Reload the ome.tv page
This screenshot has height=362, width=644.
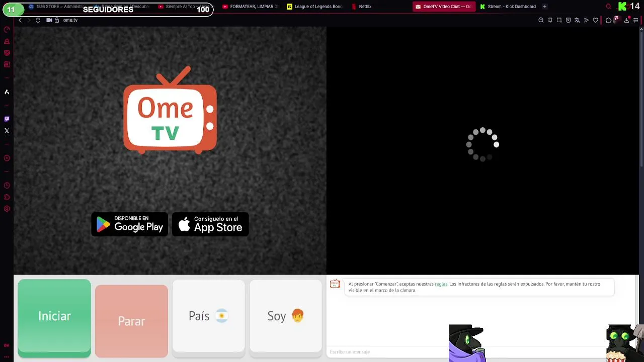tap(38, 20)
